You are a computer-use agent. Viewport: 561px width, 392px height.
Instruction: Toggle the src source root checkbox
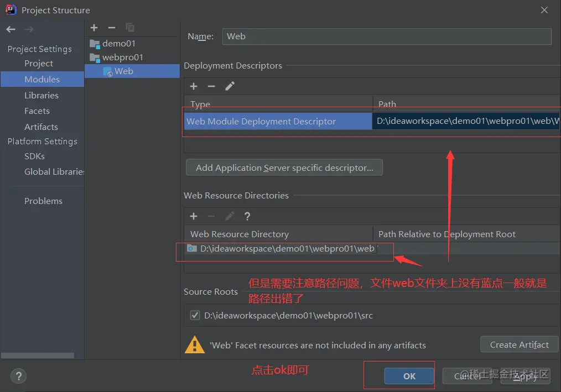point(195,316)
